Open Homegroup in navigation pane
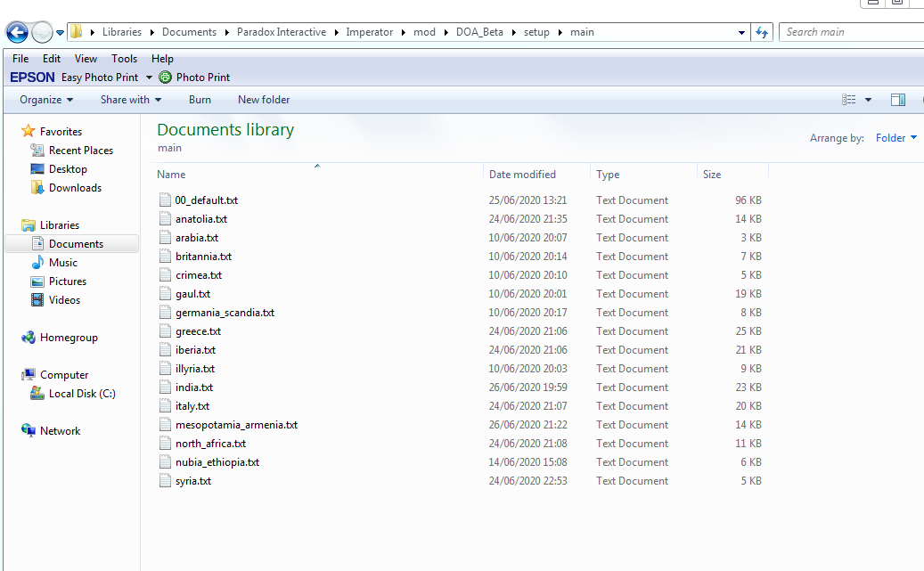Viewport: 924px width, 571px height. tap(68, 338)
